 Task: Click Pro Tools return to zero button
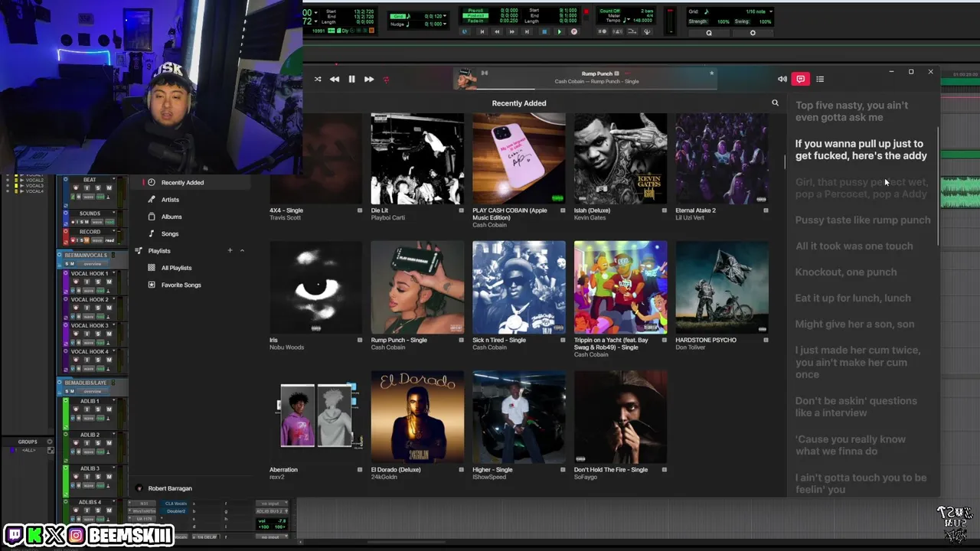[x=482, y=31]
